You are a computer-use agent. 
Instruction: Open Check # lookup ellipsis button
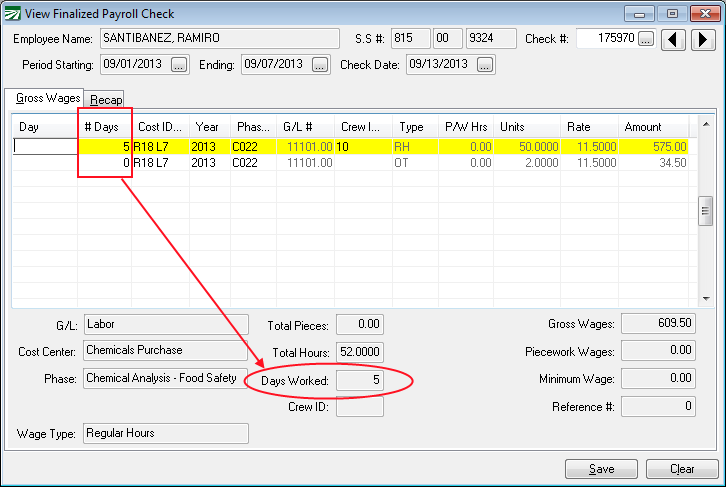click(x=646, y=39)
